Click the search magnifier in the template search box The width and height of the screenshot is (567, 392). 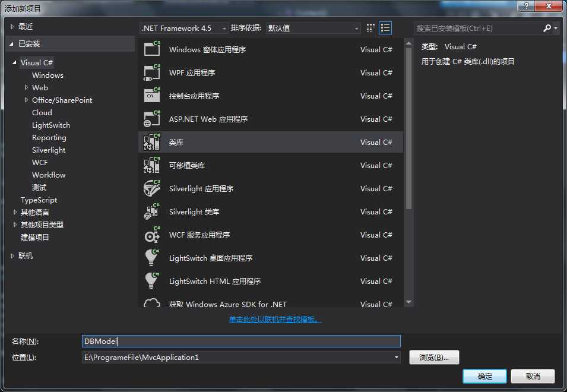point(547,28)
